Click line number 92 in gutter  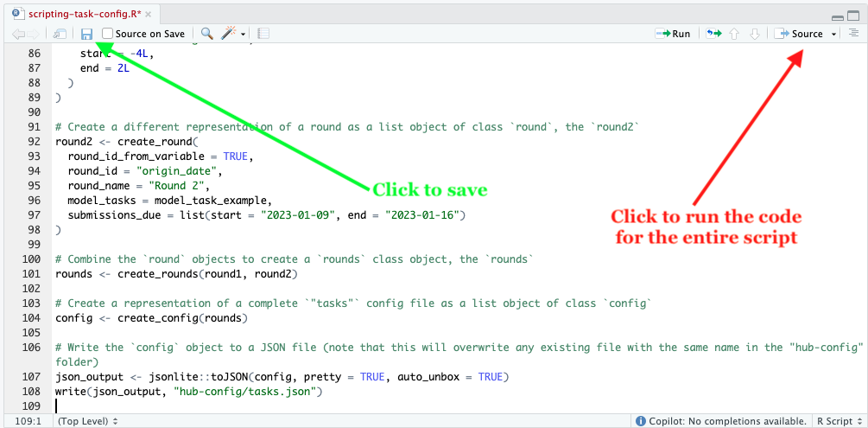coord(35,142)
